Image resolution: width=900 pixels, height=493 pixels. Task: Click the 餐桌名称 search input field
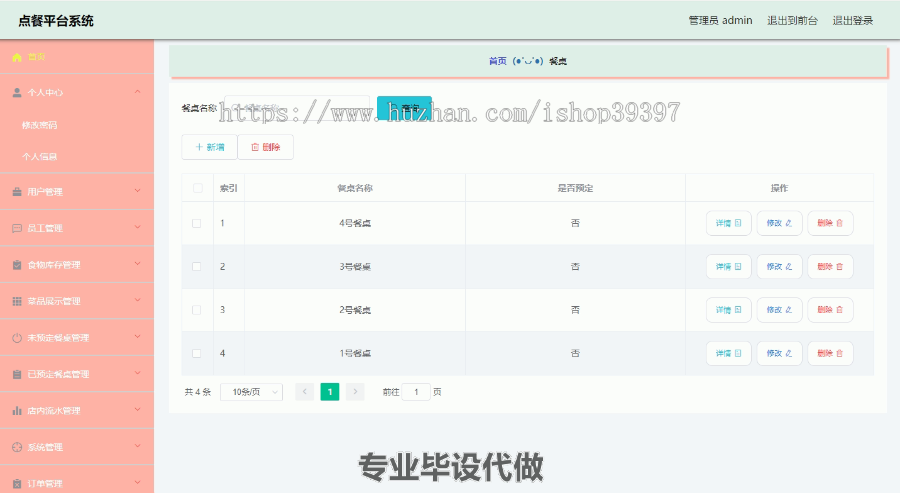297,108
